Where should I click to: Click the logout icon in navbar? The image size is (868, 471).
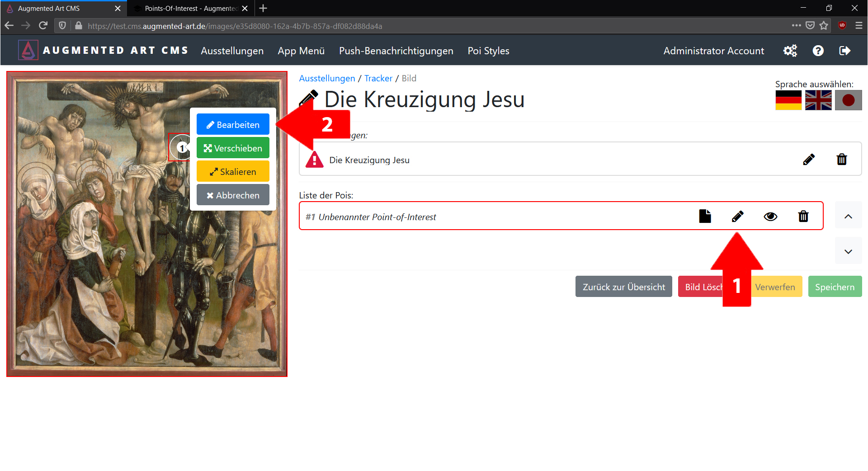(x=844, y=51)
